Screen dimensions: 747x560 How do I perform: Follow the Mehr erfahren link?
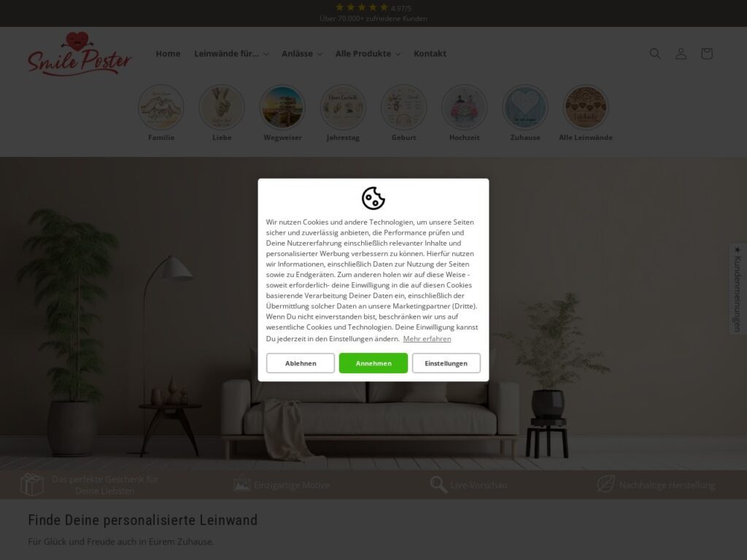coord(427,339)
